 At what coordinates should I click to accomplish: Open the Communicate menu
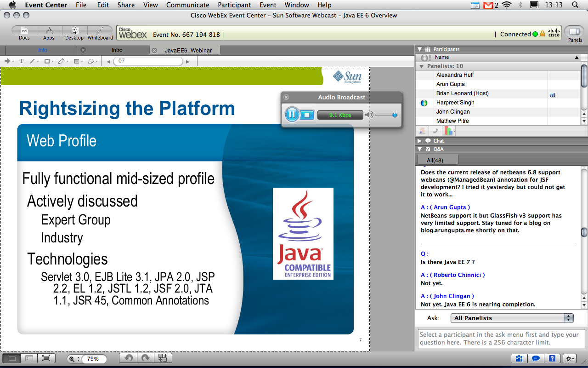[x=187, y=5]
